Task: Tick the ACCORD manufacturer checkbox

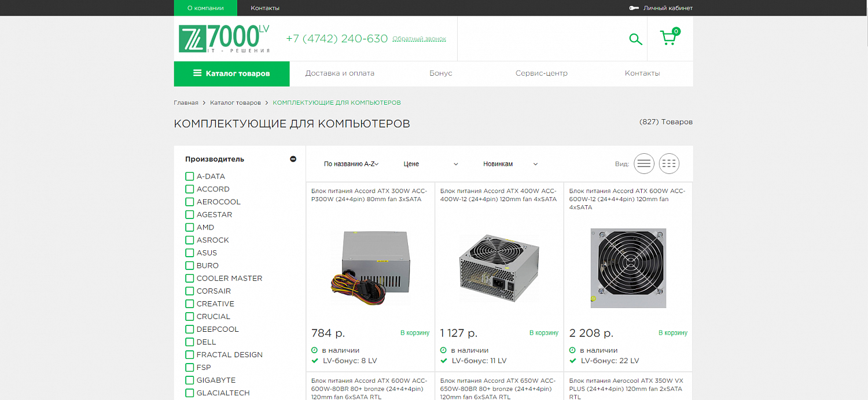Action: click(x=189, y=189)
